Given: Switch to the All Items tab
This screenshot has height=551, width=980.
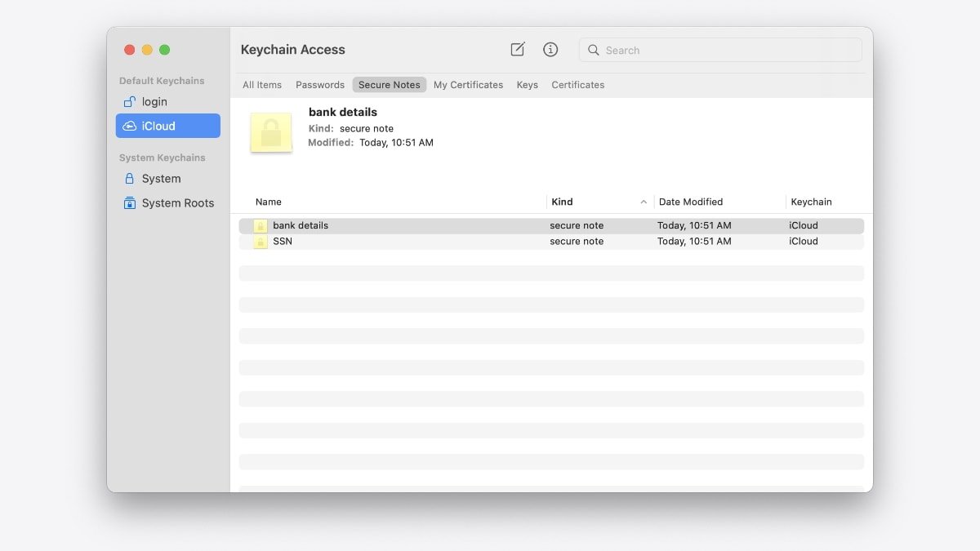Looking at the screenshot, I should (262, 85).
